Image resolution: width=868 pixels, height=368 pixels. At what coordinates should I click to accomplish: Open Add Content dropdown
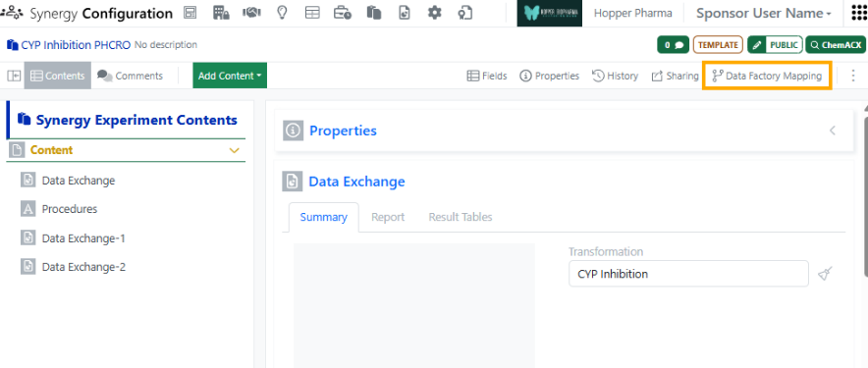(x=230, y=76)
